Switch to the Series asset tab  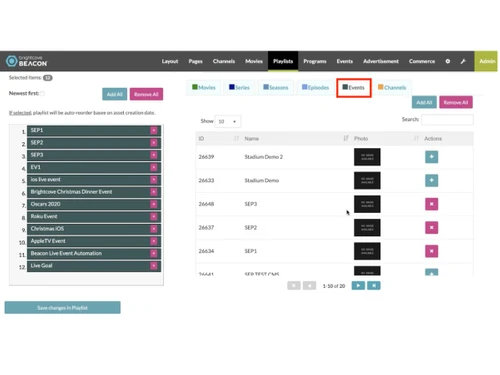point(239,88)
